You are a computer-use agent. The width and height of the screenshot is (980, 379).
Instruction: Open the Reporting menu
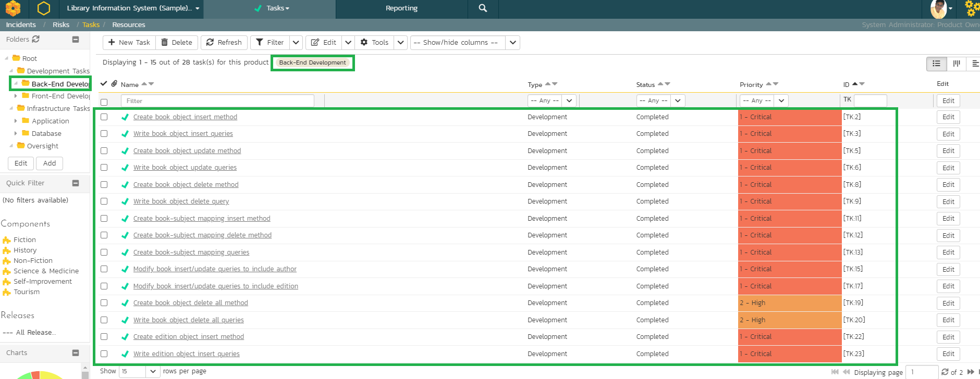401,8
